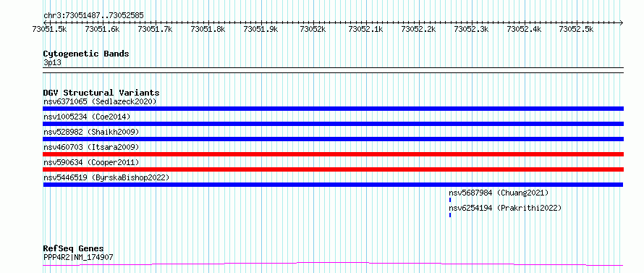Select the blue bar under nsv528982
This screenshot has width=644, height=273.
(333, 139)
